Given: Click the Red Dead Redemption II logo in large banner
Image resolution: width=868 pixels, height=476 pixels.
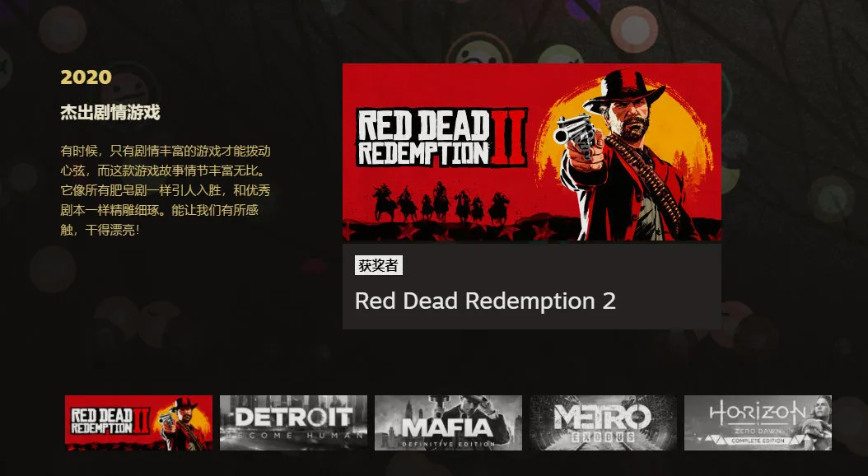Looking at the screenshot, I should [441, 138].
